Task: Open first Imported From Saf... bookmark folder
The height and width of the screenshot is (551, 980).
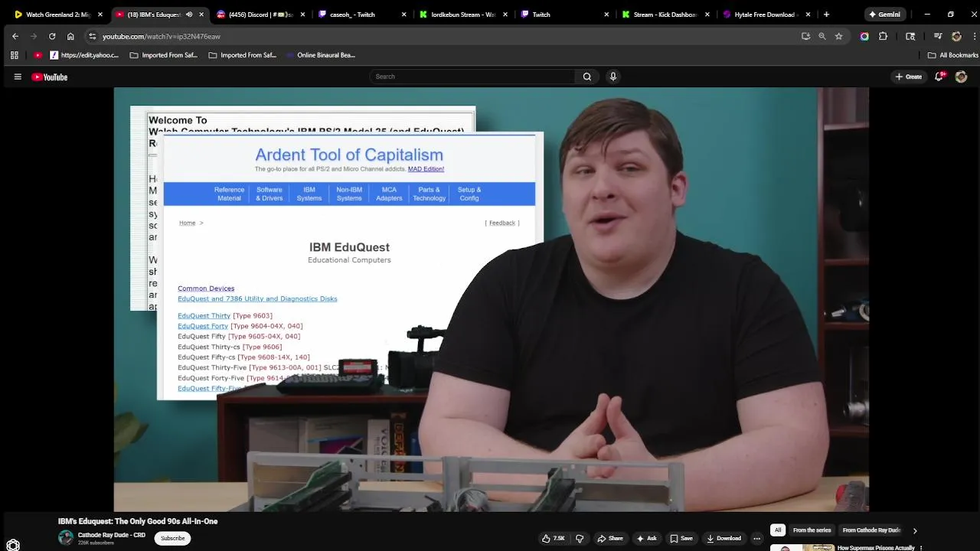Action: [x=162, y=55]
